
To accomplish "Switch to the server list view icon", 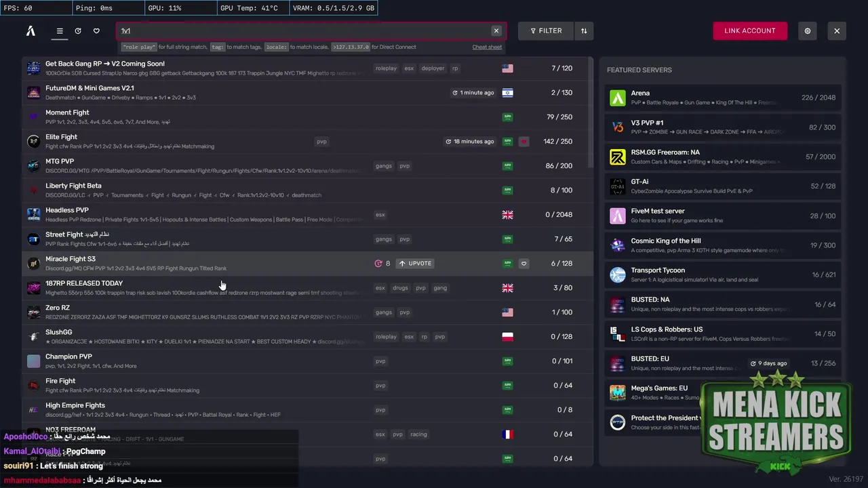I will tap(60, 31).
